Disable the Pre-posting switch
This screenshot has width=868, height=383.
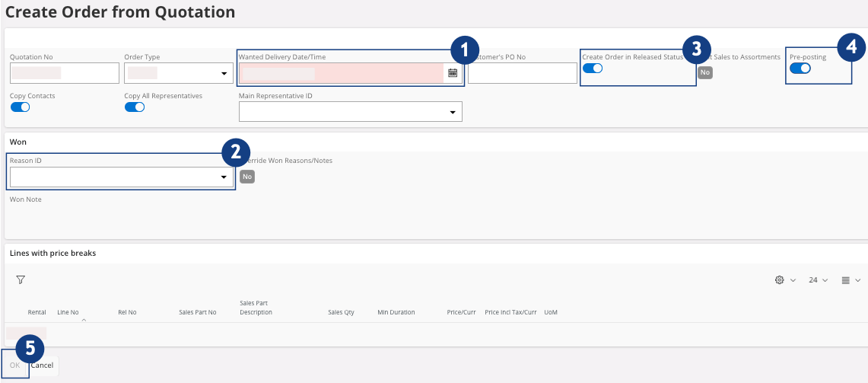(800, 69)
